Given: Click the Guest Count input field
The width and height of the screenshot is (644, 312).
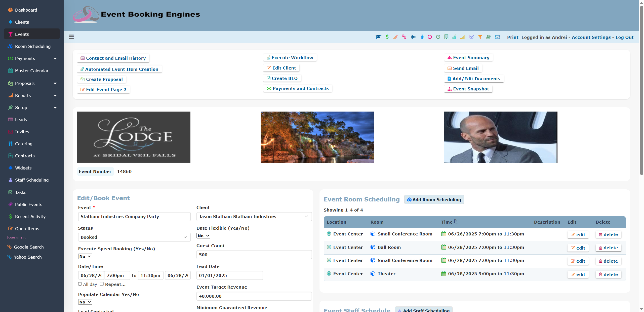Looking at the screenshot, I should (x=254, y=255).
